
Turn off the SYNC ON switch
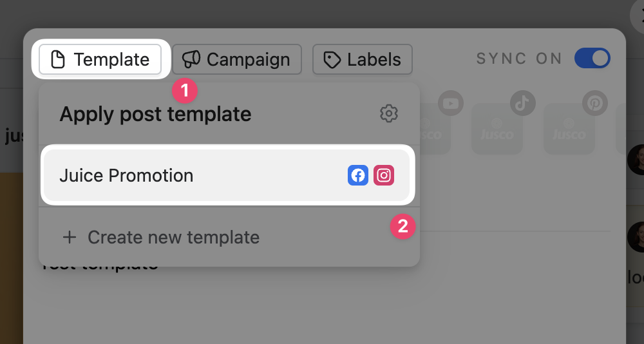[592, 59]
